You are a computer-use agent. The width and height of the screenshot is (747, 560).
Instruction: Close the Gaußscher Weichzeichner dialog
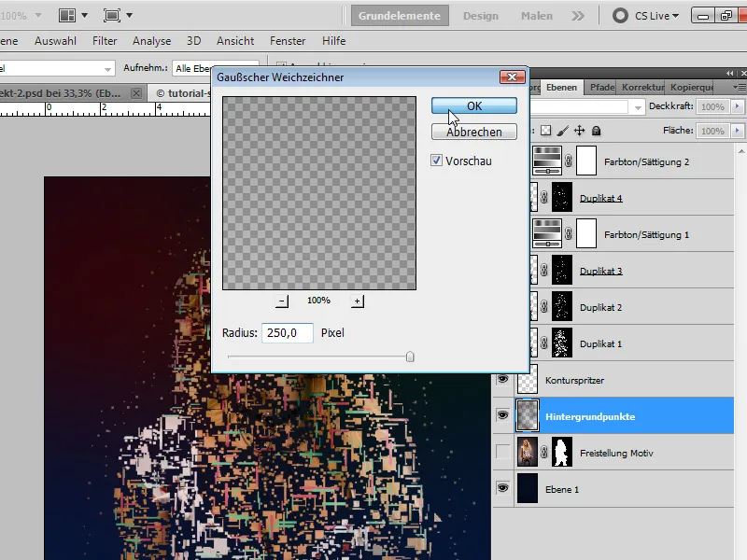click(x=512, y=77)
